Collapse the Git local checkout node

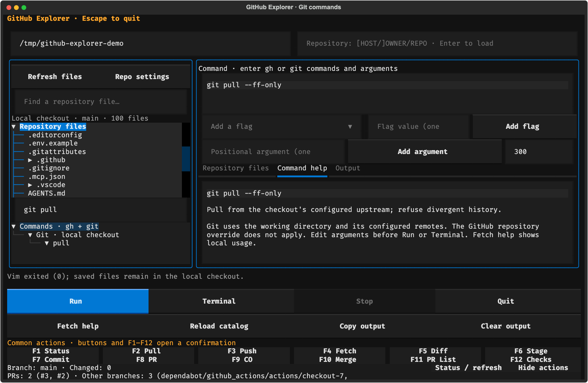coord(30,235)
